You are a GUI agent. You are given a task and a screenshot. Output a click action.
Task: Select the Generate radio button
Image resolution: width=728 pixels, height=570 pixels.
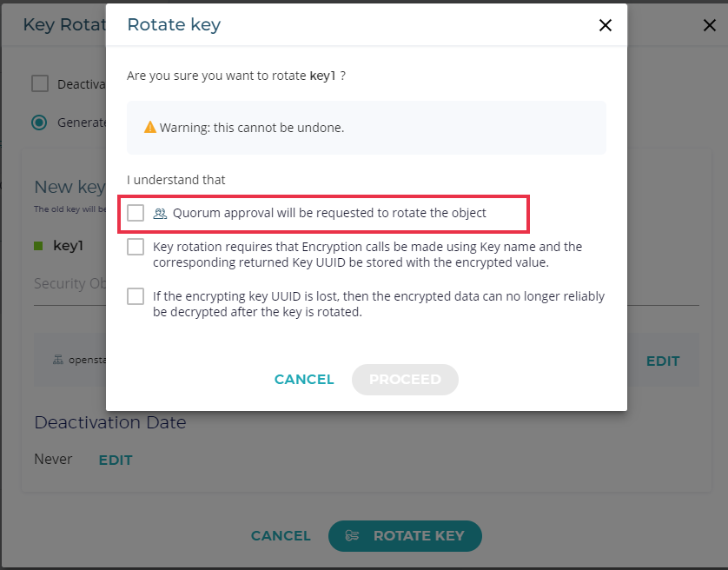[40, 123]
